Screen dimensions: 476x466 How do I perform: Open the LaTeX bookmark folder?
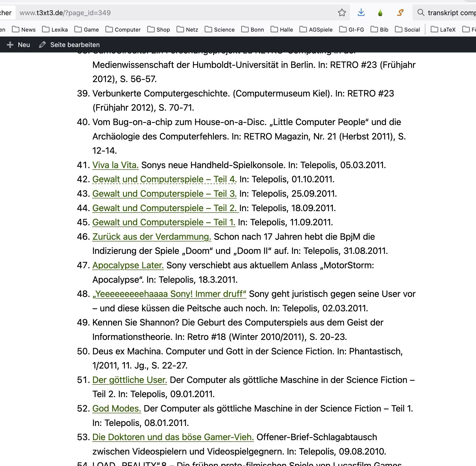[443, 30]
